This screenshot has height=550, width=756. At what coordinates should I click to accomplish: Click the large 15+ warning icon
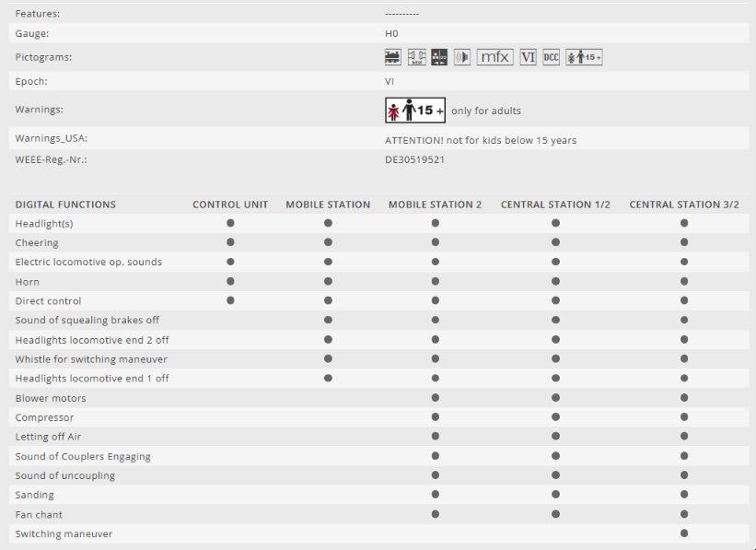[x=415, y=110]
